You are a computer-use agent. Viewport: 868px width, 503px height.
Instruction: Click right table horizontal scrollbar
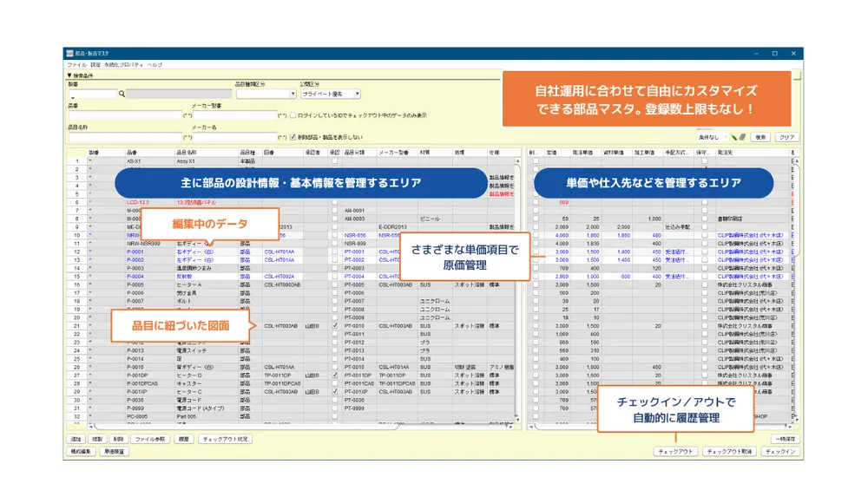pyautogui.click(x=659, y=427)
